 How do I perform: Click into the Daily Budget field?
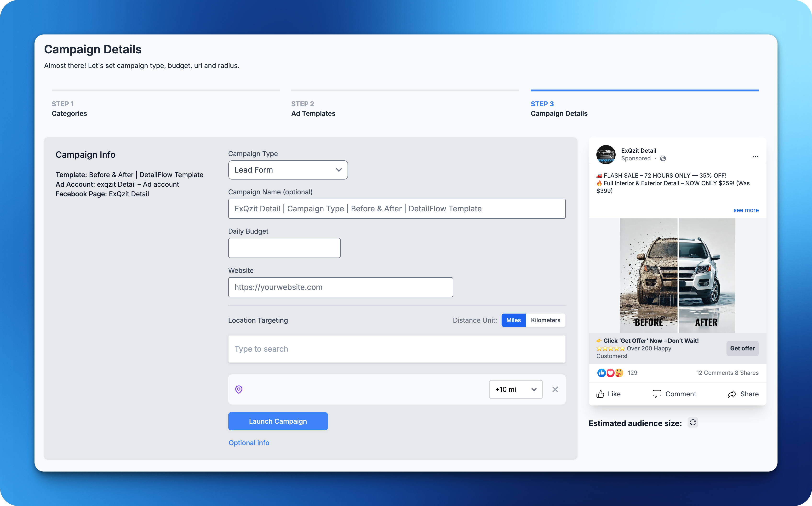[x=284, y=248]
